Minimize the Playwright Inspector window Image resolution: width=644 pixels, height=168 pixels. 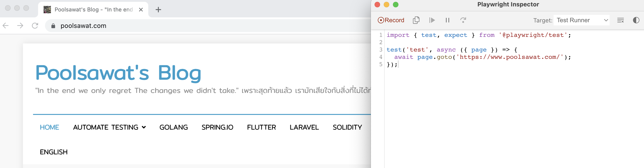coord(386,5)
